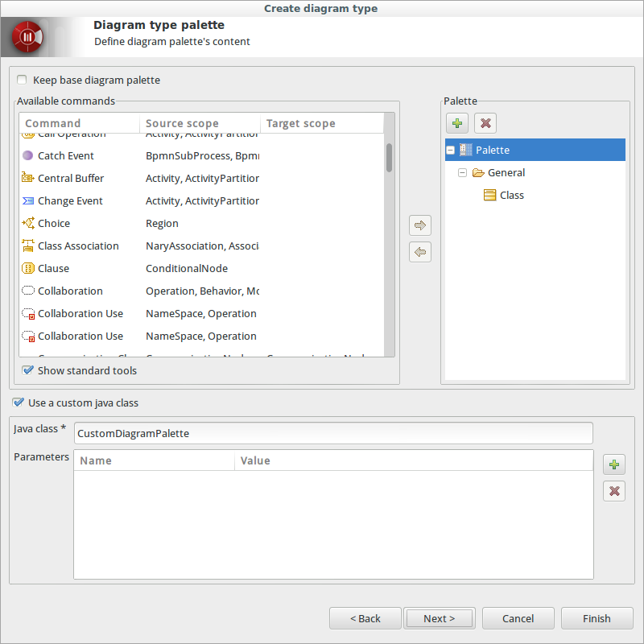Click the delete X icon above Palette tree
Screen dimensions: 644x644
(x=485, y=123)
